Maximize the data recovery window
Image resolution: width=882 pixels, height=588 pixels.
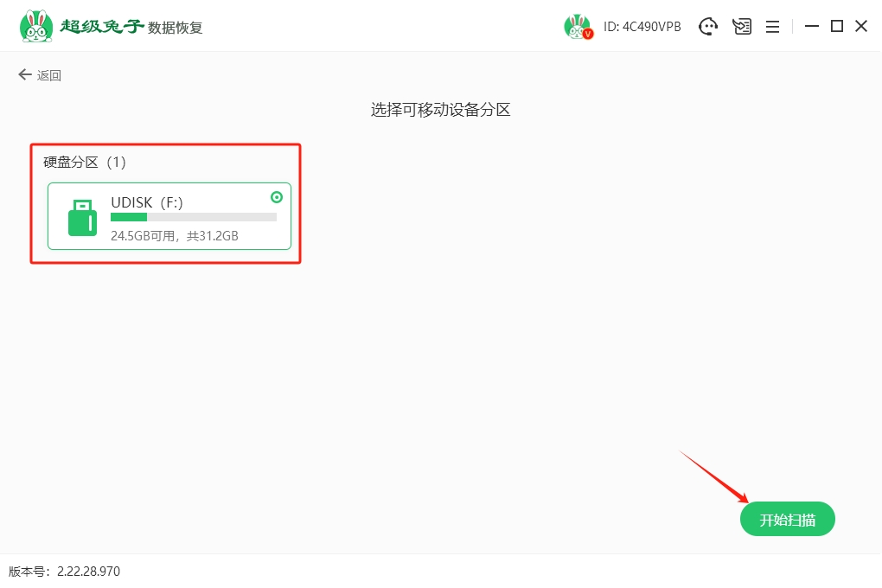(836, 27)
